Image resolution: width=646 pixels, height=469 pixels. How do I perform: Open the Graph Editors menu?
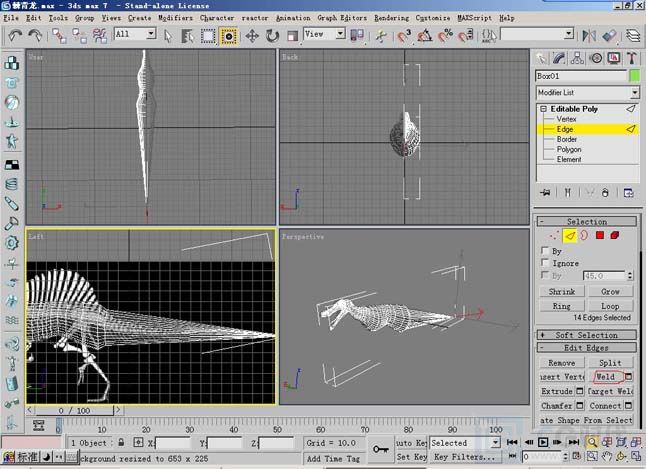[342, 18]
